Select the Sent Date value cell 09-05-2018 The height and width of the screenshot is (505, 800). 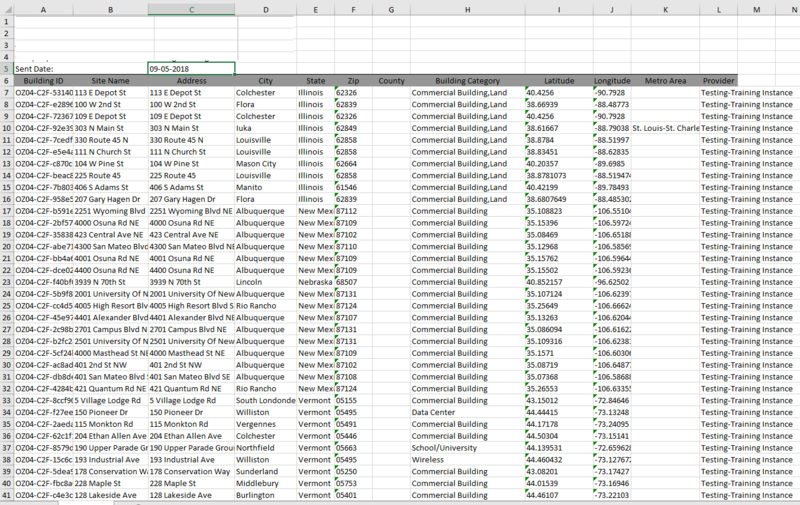click(191, 69)
